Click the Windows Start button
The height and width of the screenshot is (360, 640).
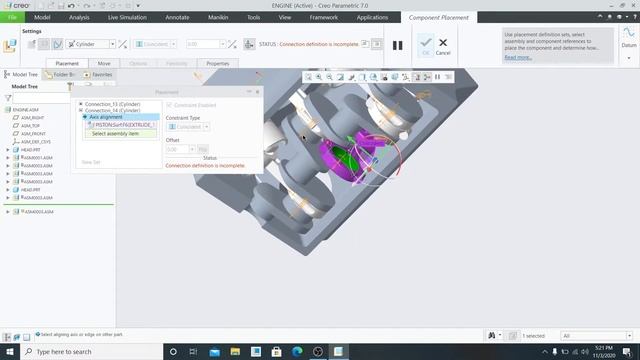click(10, 351)
